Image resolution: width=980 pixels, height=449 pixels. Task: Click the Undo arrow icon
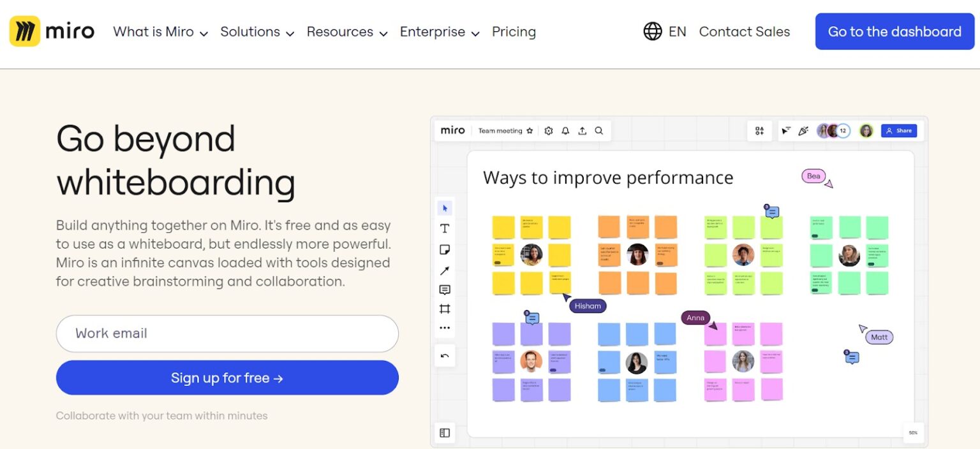pyautogui.click(x=445, y=356)
